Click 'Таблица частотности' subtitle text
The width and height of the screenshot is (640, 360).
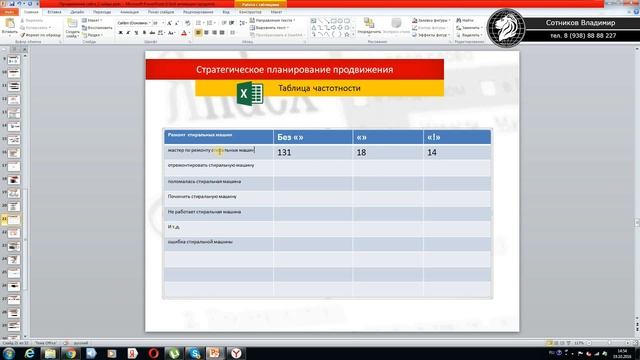pos(319,88)
